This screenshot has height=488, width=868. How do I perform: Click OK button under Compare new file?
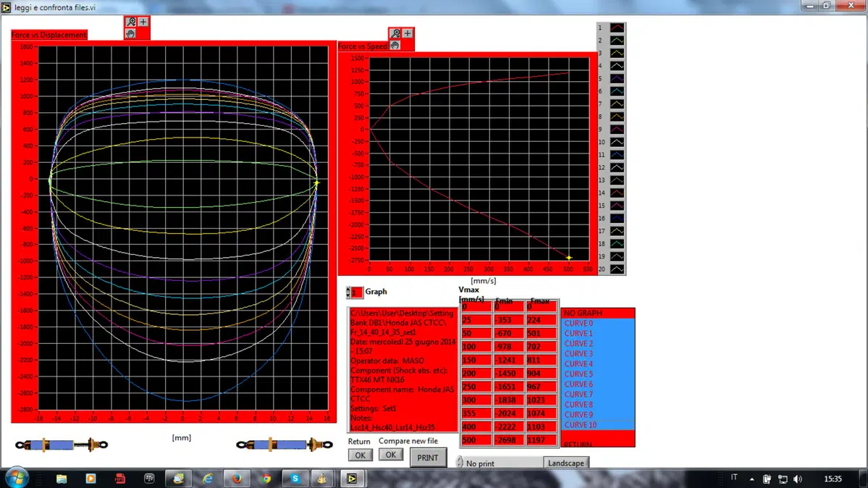(x=390, y=455)
